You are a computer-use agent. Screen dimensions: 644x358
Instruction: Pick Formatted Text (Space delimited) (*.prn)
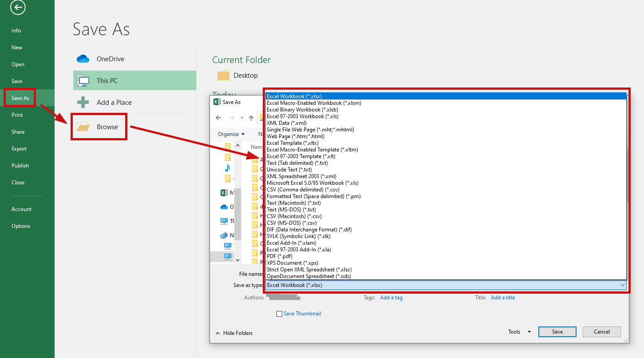pos(446,196)
